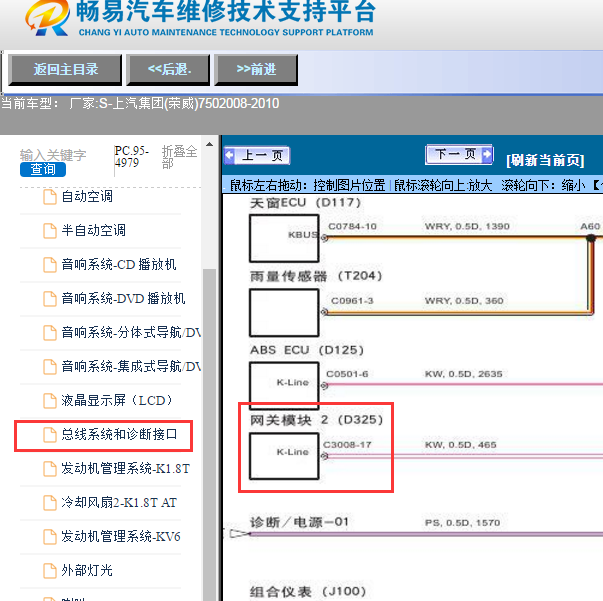Click the 雨量传感器 (T204) label
The image size is (603, 601).
tap(316, 276)
